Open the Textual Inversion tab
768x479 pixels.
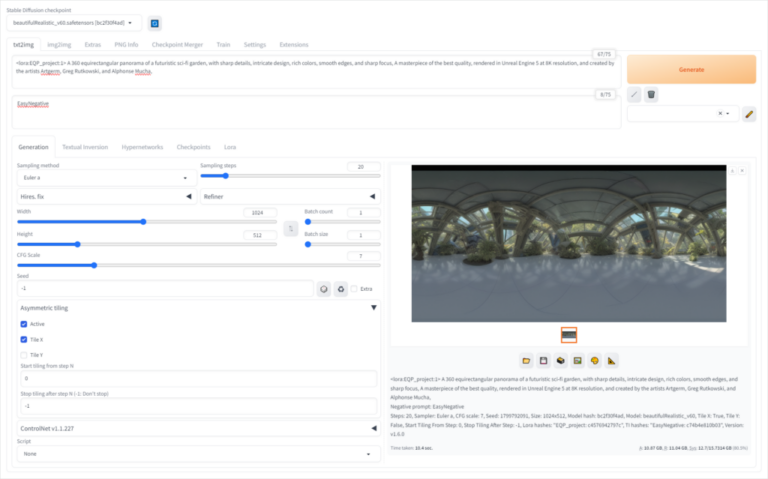click(85, 147)
